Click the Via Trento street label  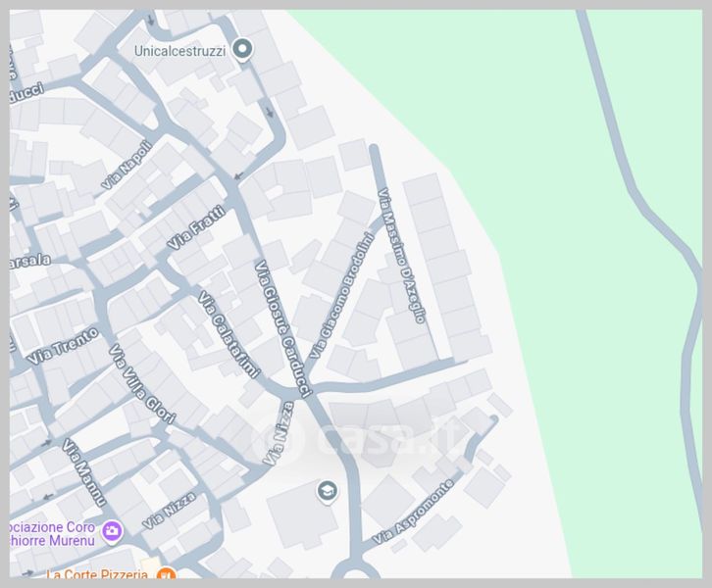[x=62, y=345]
